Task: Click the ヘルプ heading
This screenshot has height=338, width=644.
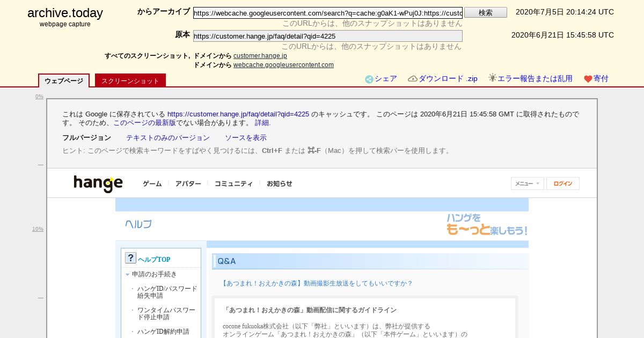Action: pyautogui.click(x=138, y=224)
